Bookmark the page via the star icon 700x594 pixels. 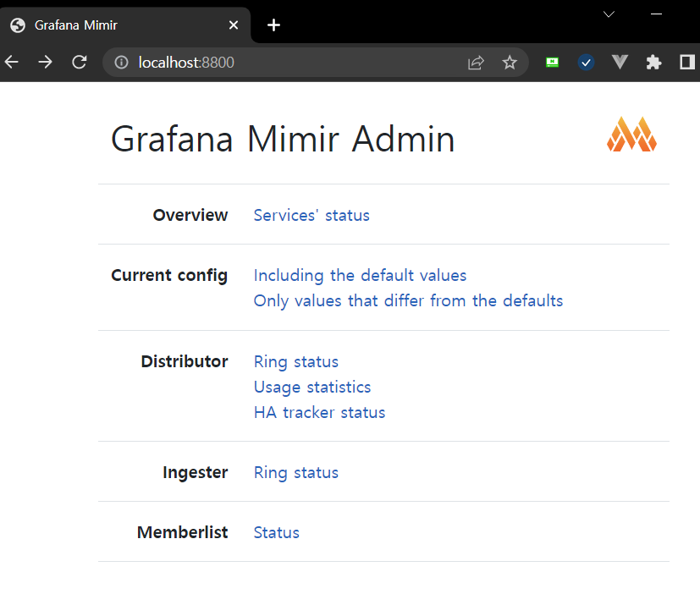coord(509,61)
